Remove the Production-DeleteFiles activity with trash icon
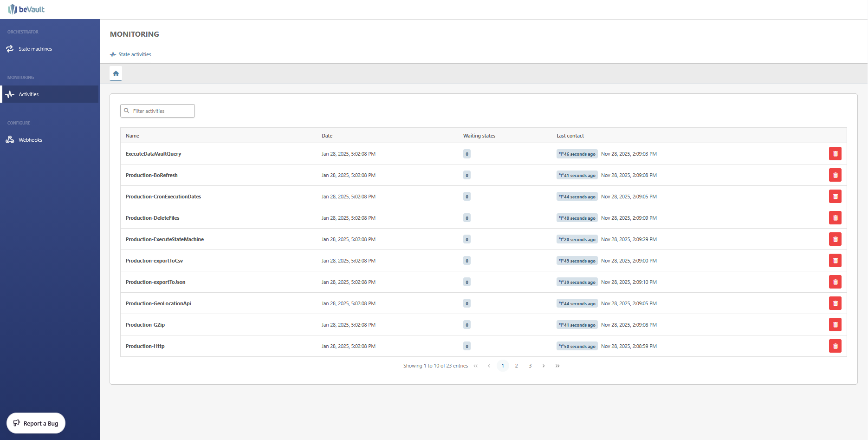868x440 pixels. tap(835, 218)
